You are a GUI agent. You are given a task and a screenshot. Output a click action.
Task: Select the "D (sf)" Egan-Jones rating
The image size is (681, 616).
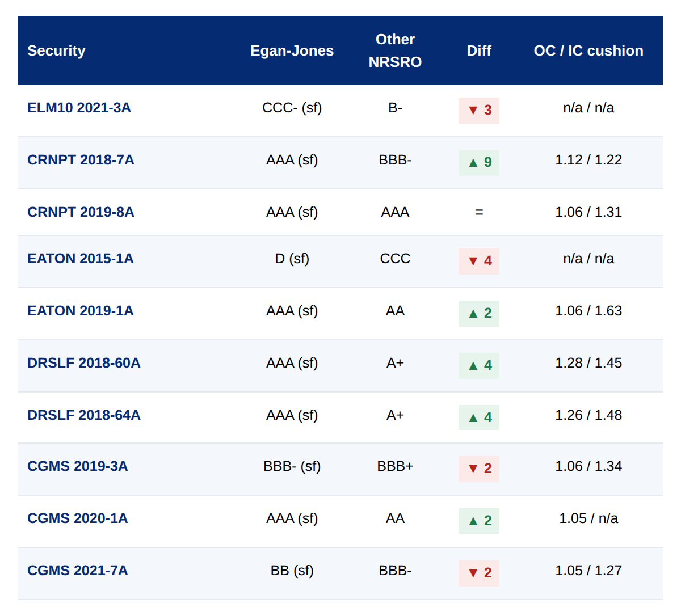tap(292, 259)
